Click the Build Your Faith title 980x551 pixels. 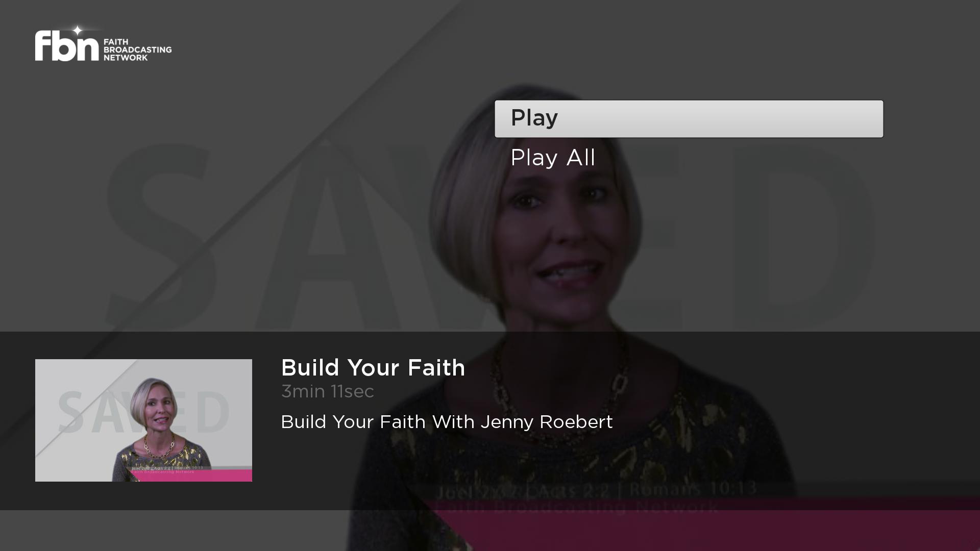click(x=373, y=368)
